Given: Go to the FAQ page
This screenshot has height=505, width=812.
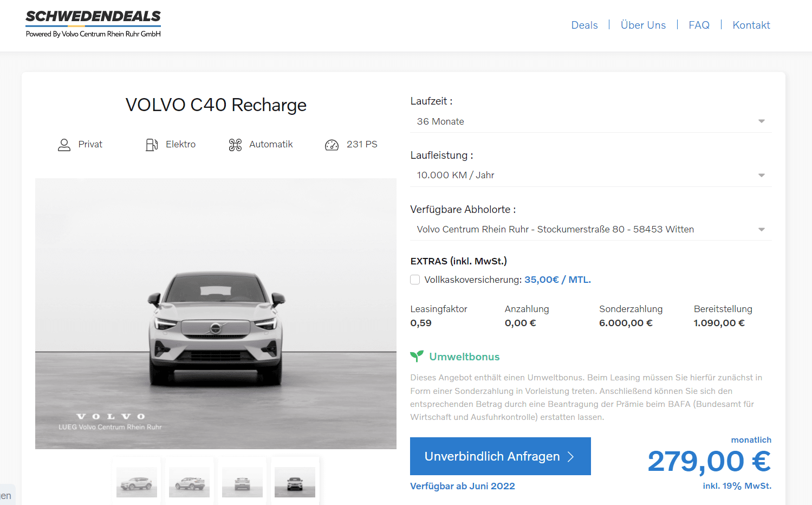Looking at the screenshot, I should click(699, 25).
